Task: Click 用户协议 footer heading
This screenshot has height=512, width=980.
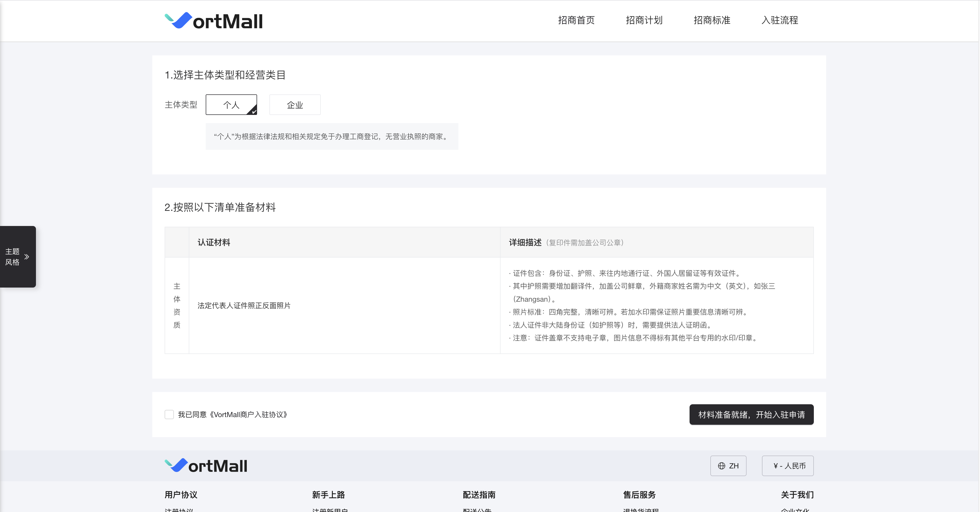Action: tap(181, 495)
